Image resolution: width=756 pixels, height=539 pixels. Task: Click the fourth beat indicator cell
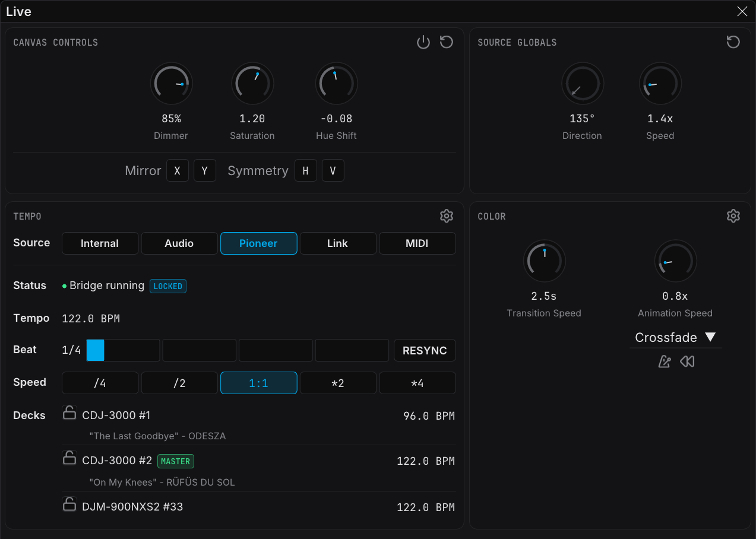(x=352, y=350)
